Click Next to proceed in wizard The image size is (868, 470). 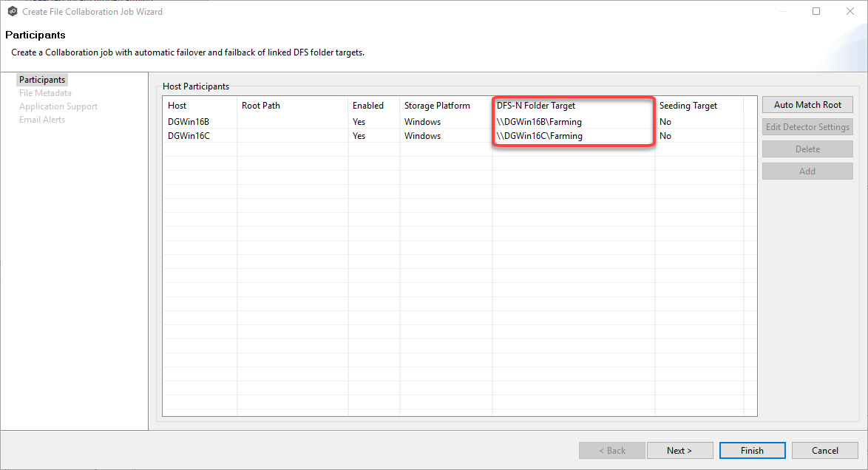(x=679, y=450)
